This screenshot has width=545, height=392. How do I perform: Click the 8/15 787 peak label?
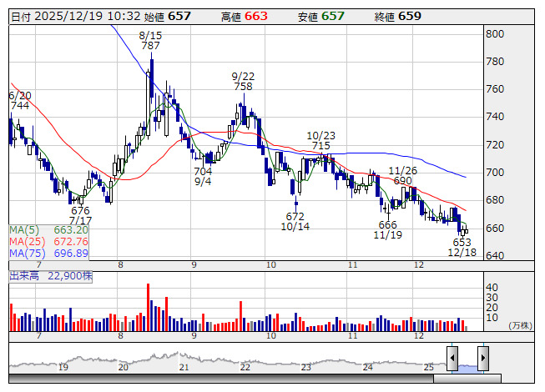point(150,40)
